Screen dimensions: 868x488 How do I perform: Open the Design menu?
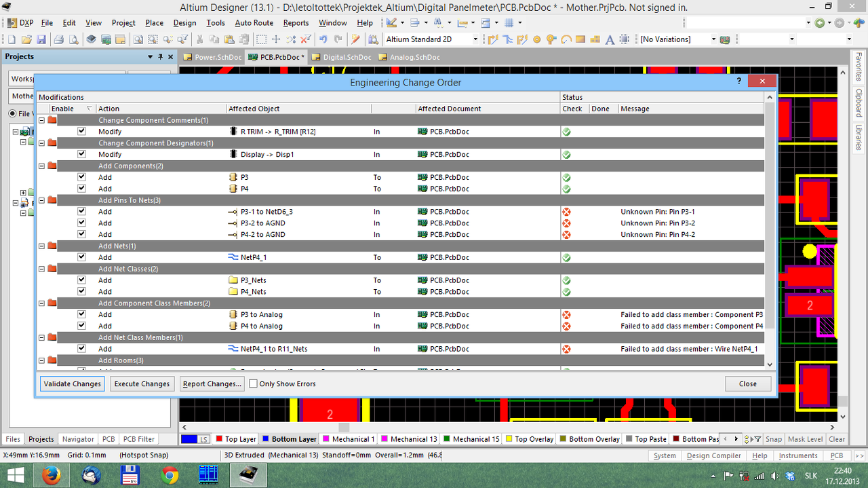184,22
